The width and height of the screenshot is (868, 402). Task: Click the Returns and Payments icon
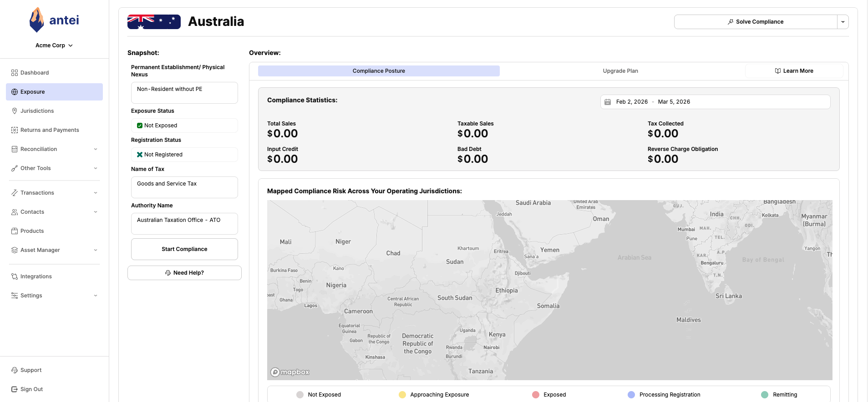15,130
